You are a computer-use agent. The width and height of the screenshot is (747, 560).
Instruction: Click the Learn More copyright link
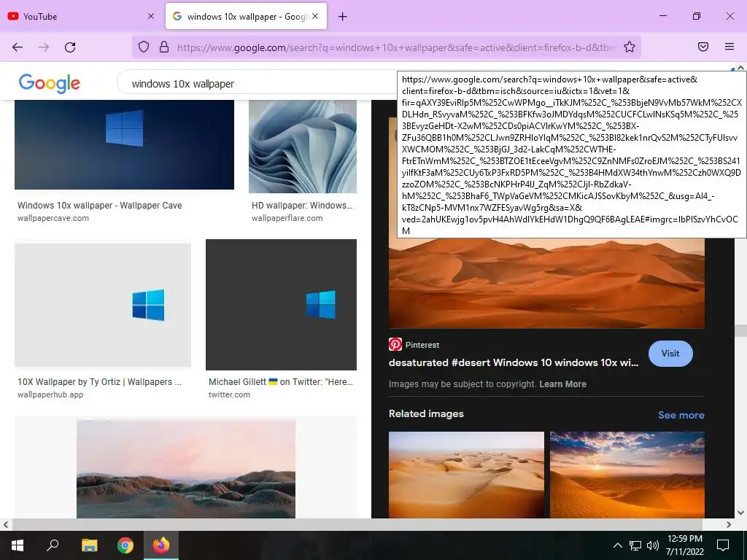(x=562, y=384)
